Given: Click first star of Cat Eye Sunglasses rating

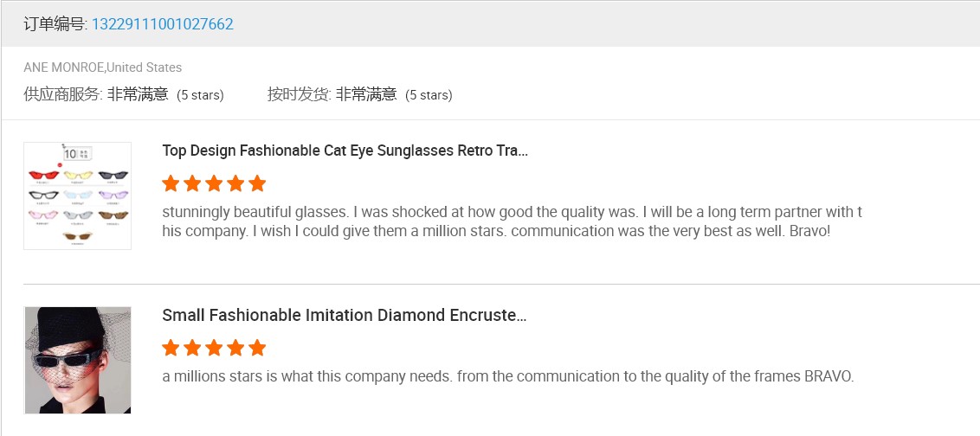Looking at the screenshot, I should pyautogui.click(x=171, y=183).
